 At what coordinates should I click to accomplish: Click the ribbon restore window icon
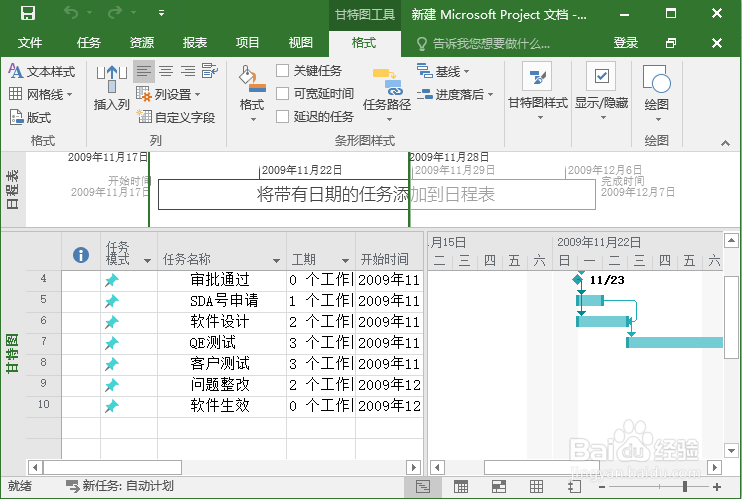point(671,43)
